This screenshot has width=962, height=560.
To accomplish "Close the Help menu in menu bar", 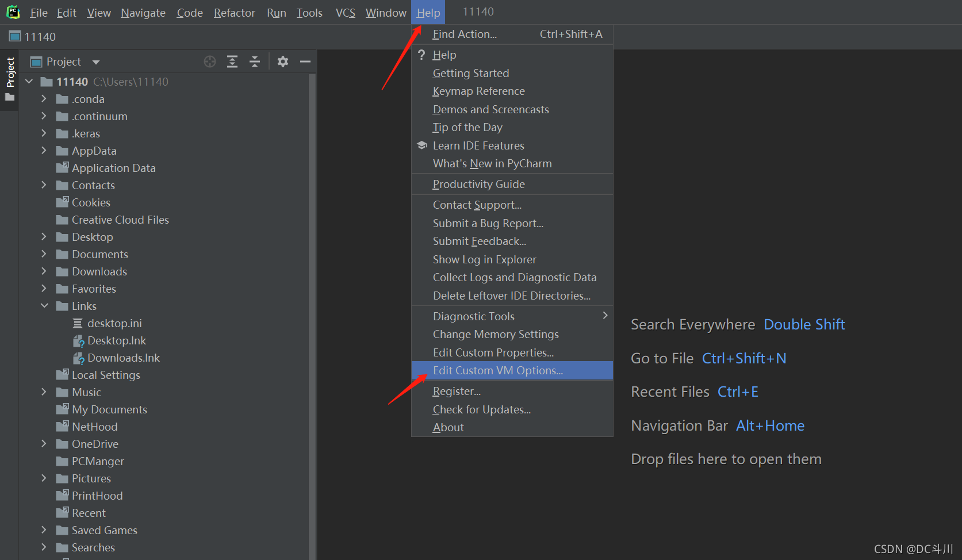I will tap(428, 13).
